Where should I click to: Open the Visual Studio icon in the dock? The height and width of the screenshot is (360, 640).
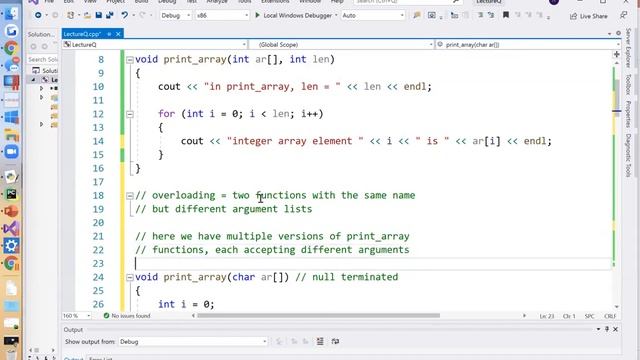tap(11, 229)
